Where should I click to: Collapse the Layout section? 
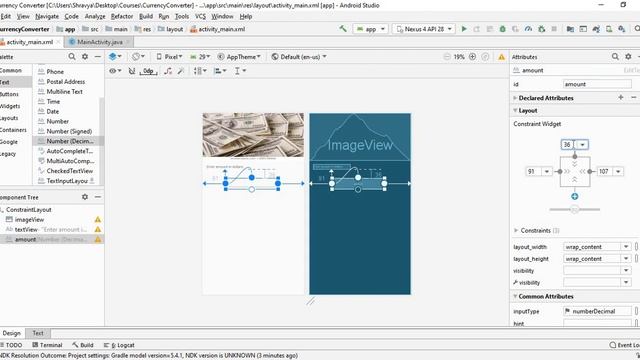click(x=515, y=111)
